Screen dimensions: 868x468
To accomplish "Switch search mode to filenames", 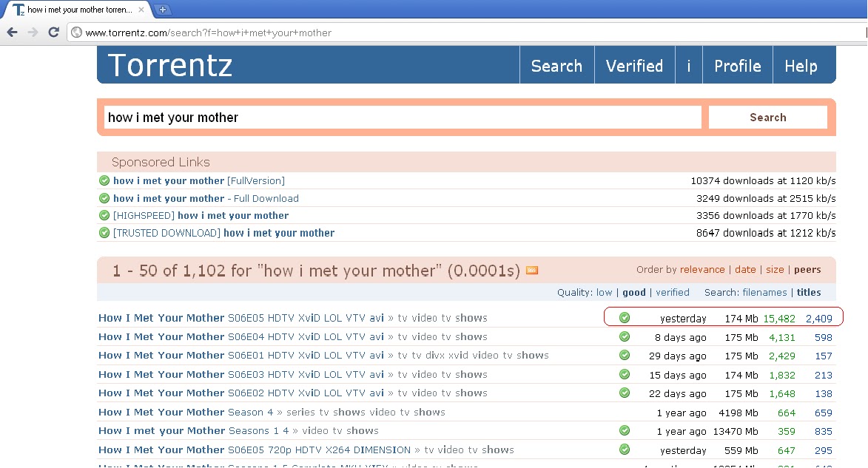I will (x=764, y=292).
